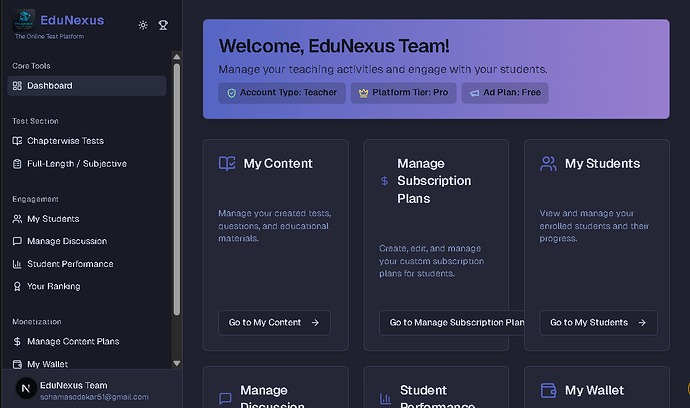Image resolution: width=690 pixels, height=408 pixels.
Task: Click the crown icon in Platform Tier badge
Action: (x=363, y=93)
